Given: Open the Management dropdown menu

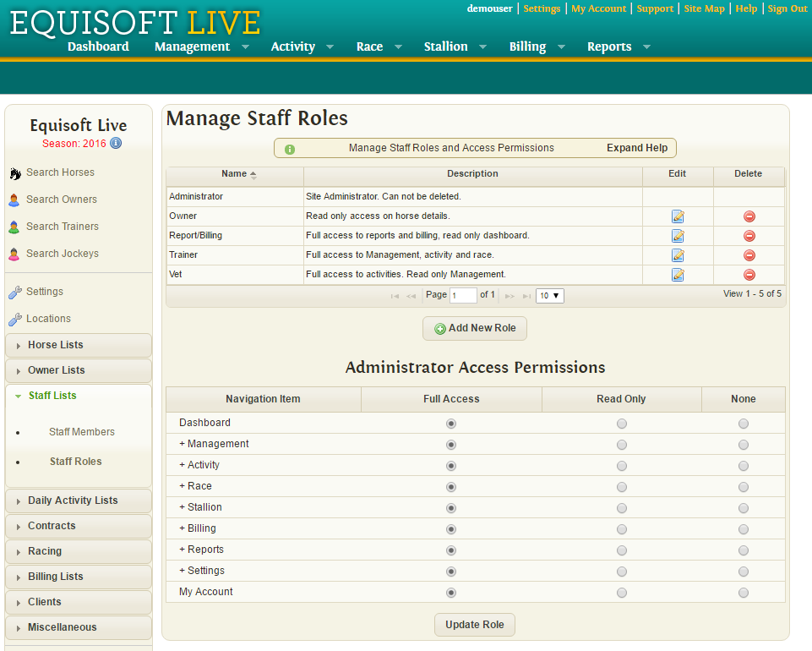Looking at the screenshot, I should pos(202,46).
